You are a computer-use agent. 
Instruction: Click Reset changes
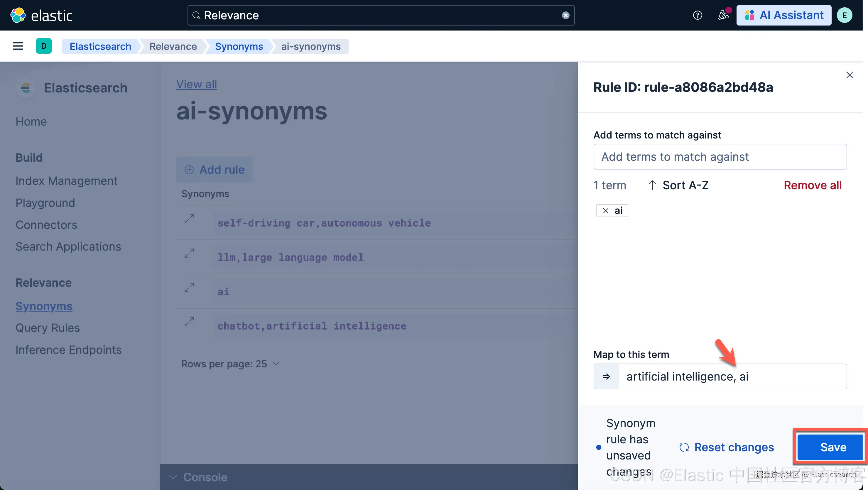coord(727,447)
